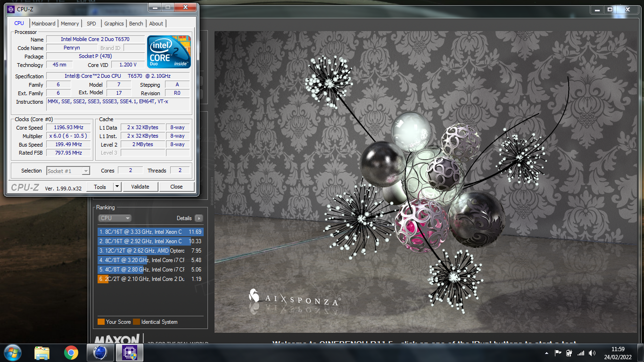This screenshot has height=362, width=644.
Task: Open the About tab in CPU-Z
Action: pyautogui.click(x=156, y=24)
